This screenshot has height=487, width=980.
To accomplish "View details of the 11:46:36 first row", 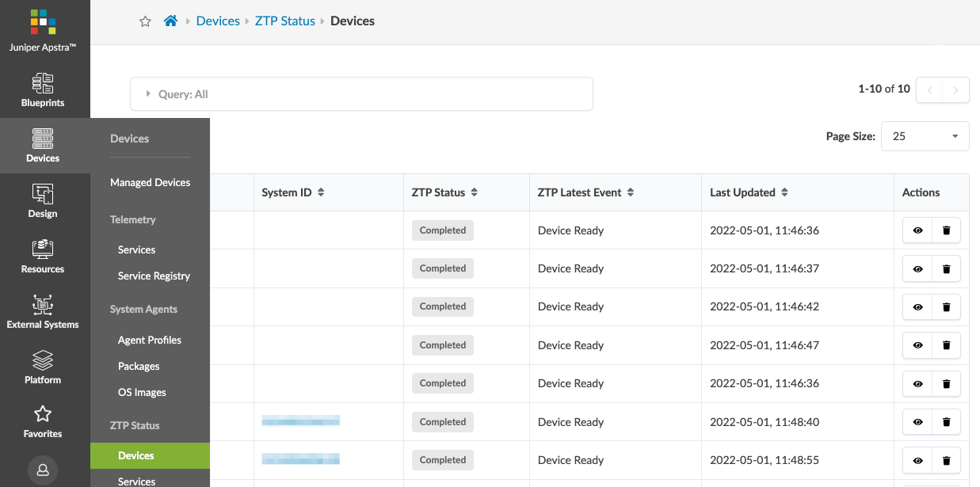I will point(917,230).
